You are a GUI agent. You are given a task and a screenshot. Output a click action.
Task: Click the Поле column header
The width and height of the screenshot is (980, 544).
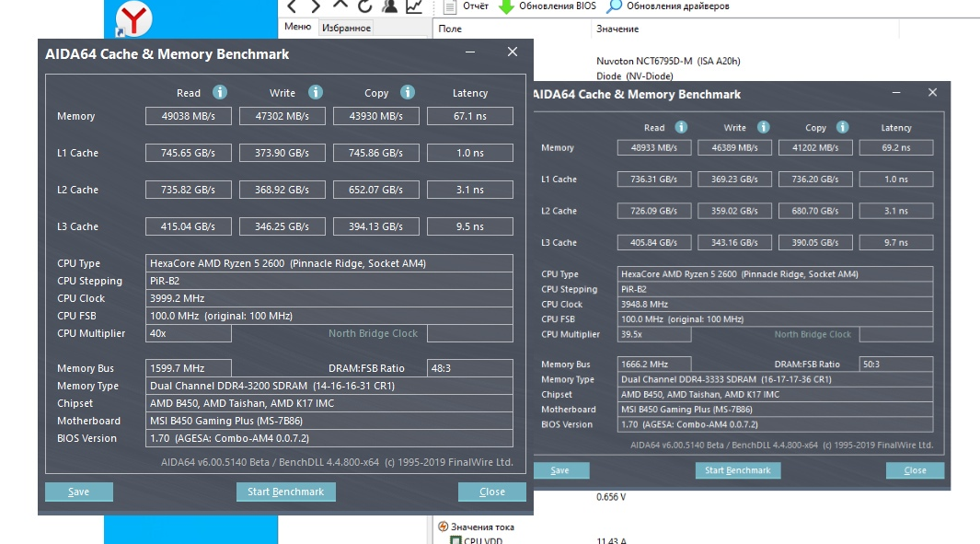[450, 29]
